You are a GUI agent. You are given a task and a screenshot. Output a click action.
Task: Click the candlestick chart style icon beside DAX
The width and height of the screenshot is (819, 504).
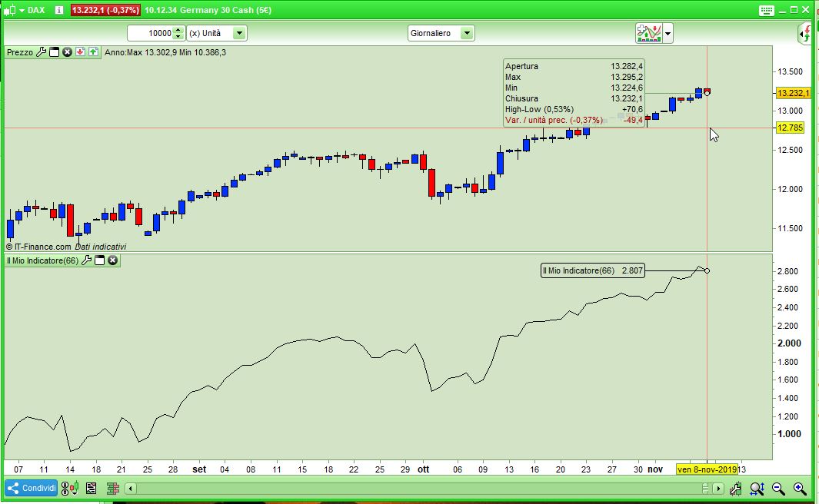[10, 10]
